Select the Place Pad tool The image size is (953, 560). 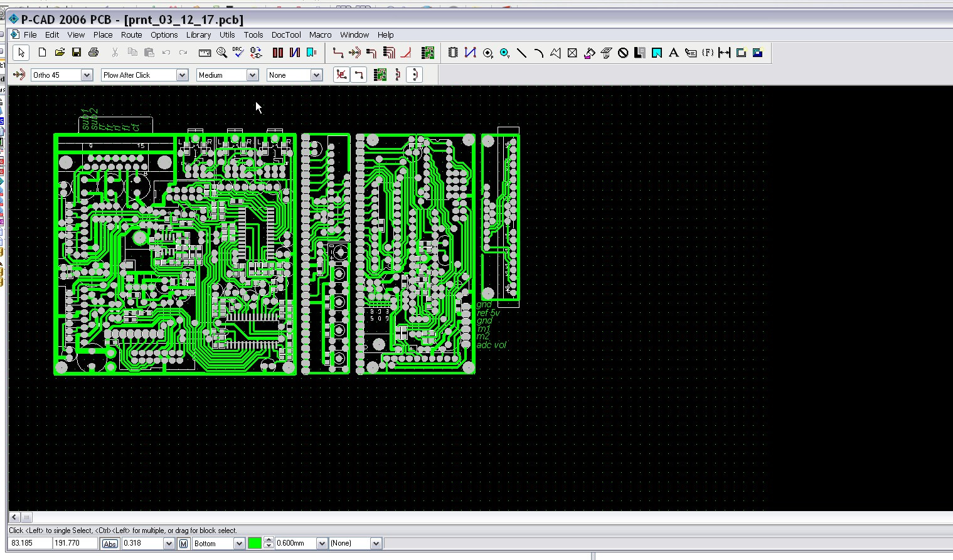[487, 53]
